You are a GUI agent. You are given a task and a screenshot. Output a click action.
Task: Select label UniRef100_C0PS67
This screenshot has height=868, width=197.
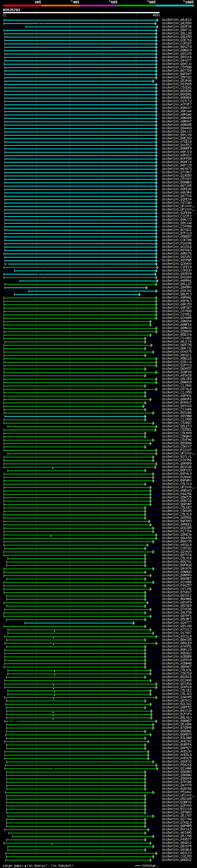[177, 43]
